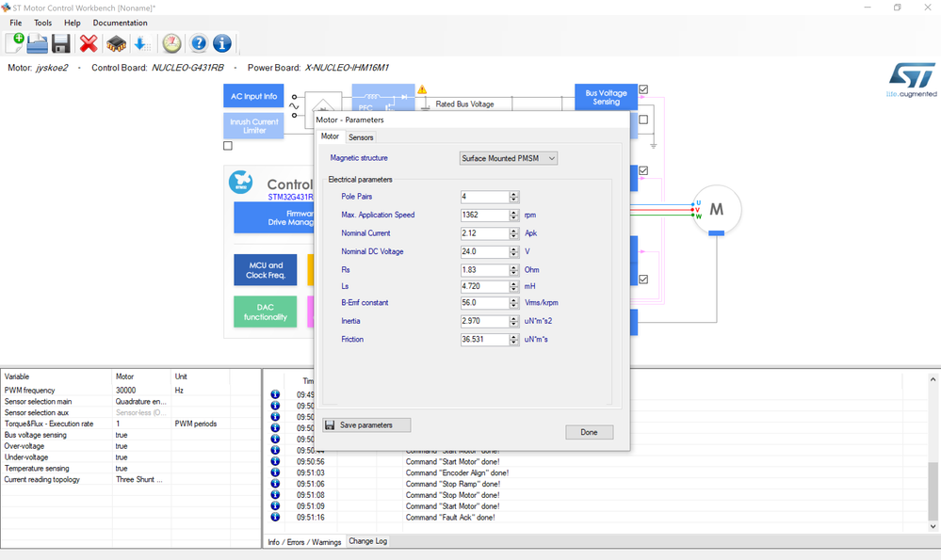
Task: Click the info icon for the 09:51:03 log entry
Action: [275, 472]
